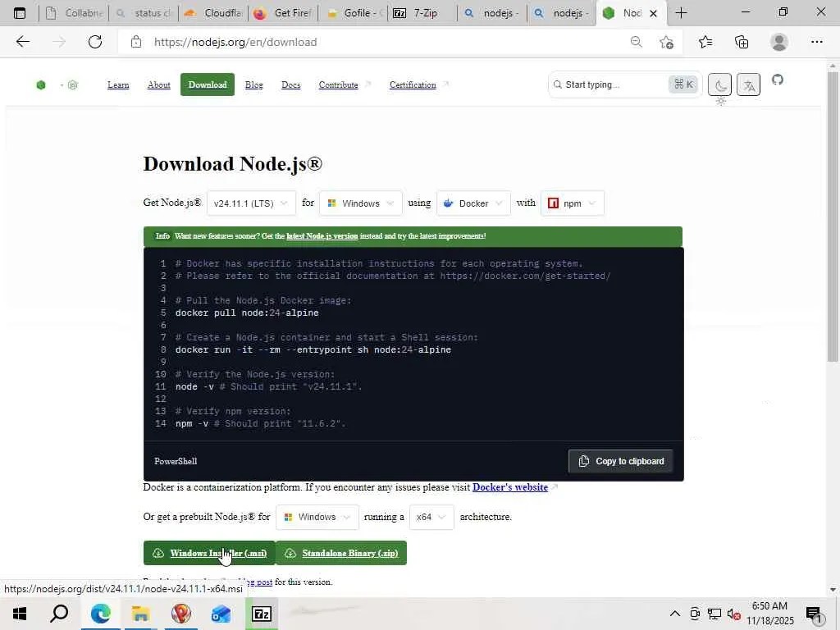Viewport: 840px width, 630px height.
Task: Download the Windows Installer (.msi)
Action: click(209, 553)
